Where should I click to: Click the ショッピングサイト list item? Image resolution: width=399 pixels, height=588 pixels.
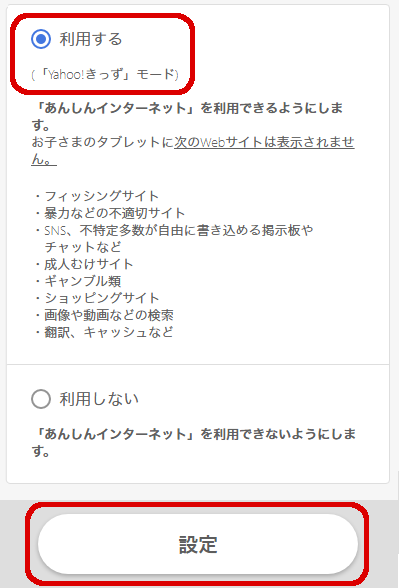[97, 298]
